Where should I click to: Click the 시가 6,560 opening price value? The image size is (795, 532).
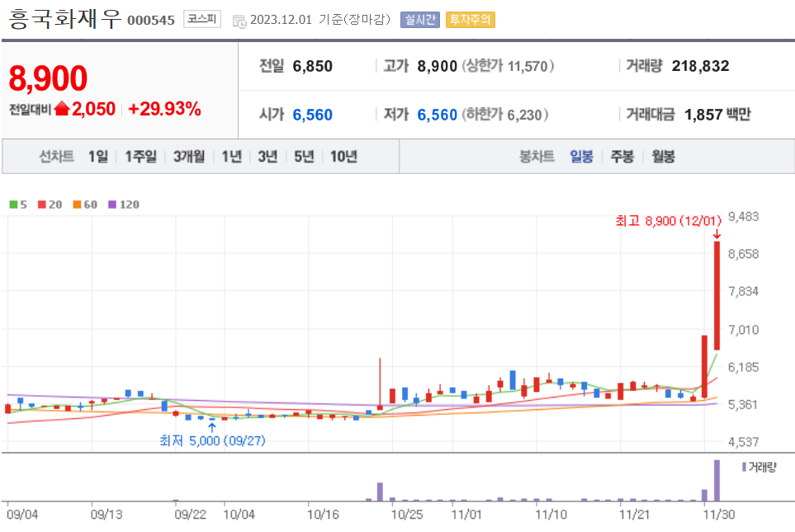312,115
